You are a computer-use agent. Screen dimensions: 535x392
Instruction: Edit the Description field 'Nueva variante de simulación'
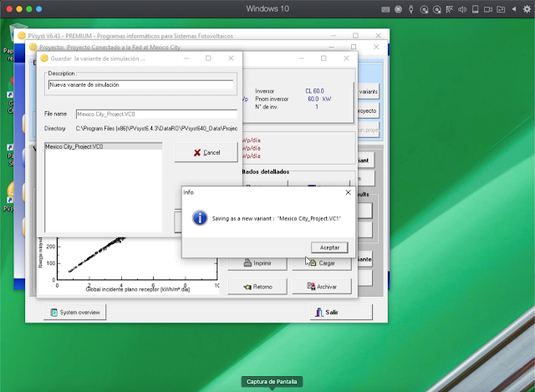point(141,84)
